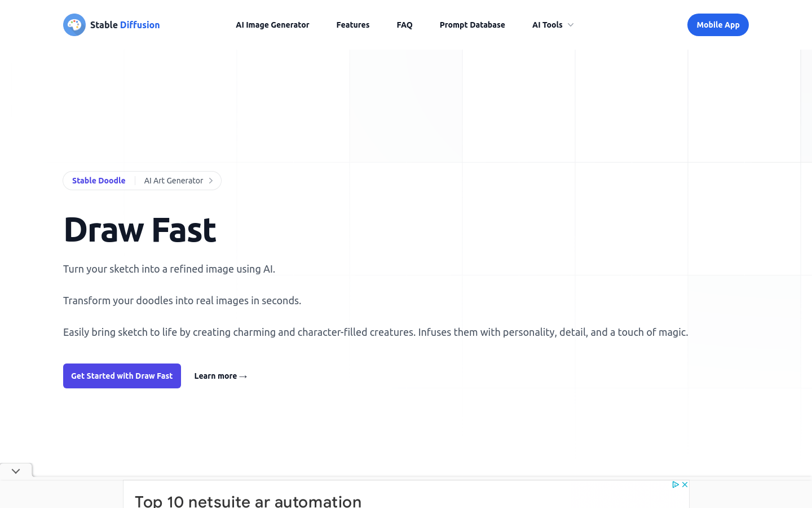
Task: Dismiss the ad with the blue X icon
Action: [684, 484]
